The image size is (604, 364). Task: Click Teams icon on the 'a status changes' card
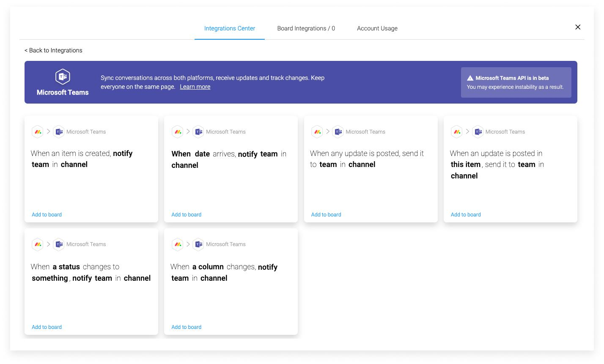point(58,244)
